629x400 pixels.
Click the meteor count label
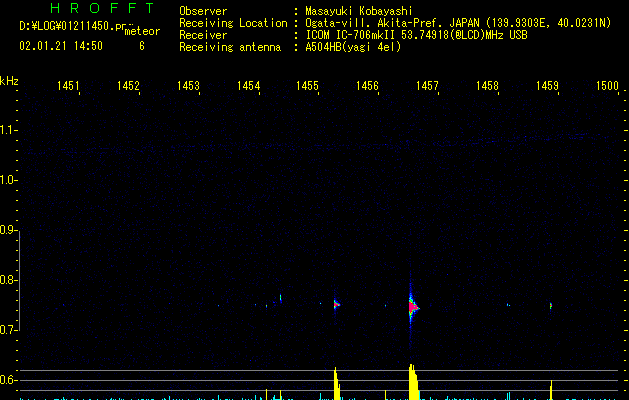(x=142, y=31)
